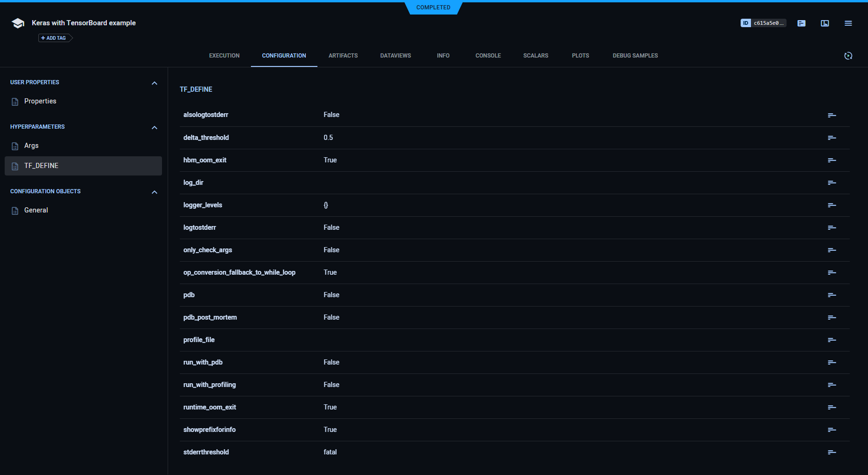The height and width of the screenshot is (475, 868).
Task: Switch to full screen details view icon
Action: point(825,23)
